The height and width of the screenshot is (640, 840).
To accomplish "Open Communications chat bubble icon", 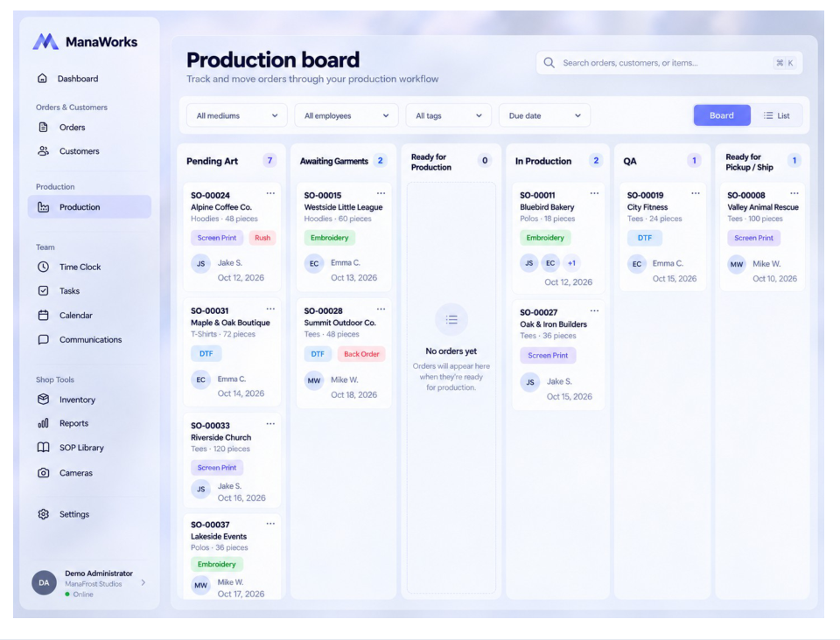I will point(44,340).
